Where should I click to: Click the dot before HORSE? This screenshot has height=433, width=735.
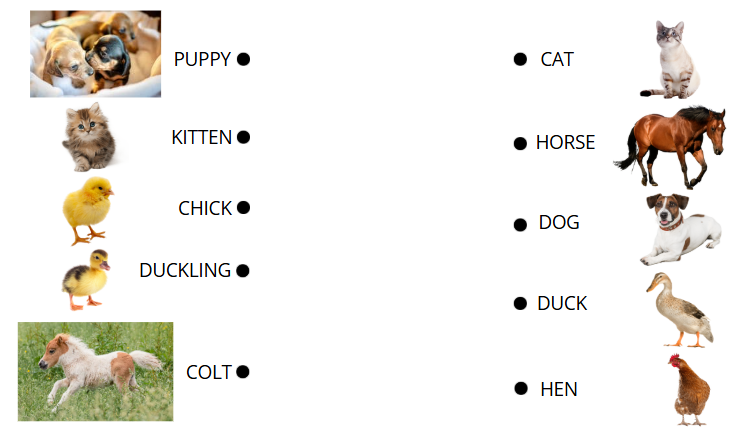click(520, 143)
